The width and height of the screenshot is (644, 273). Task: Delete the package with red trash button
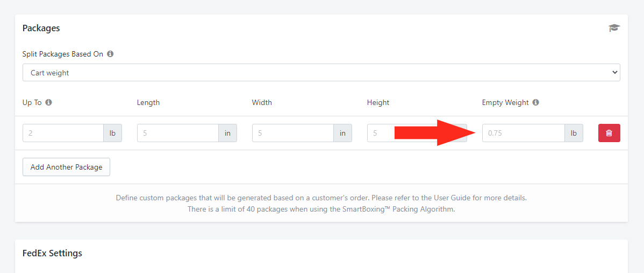[x=609, y=133]
